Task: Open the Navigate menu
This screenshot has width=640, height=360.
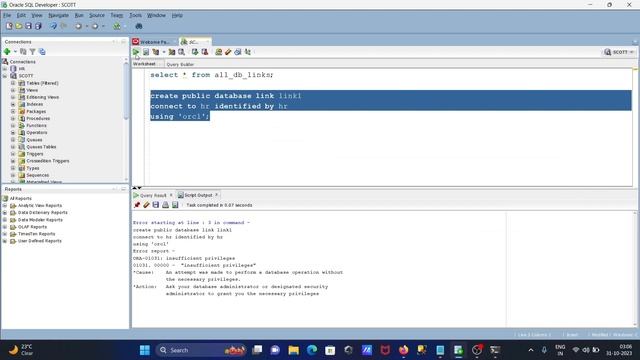Action: click(x=58, y=15)
